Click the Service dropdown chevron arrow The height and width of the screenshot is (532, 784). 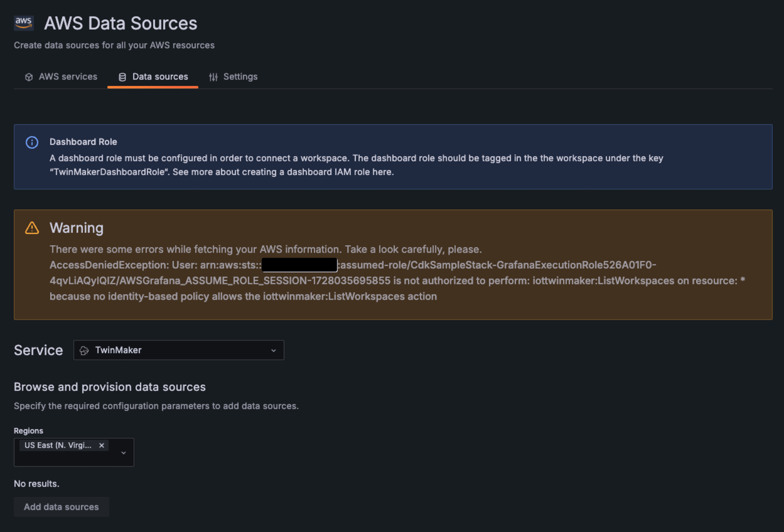[x=274, y=351]
